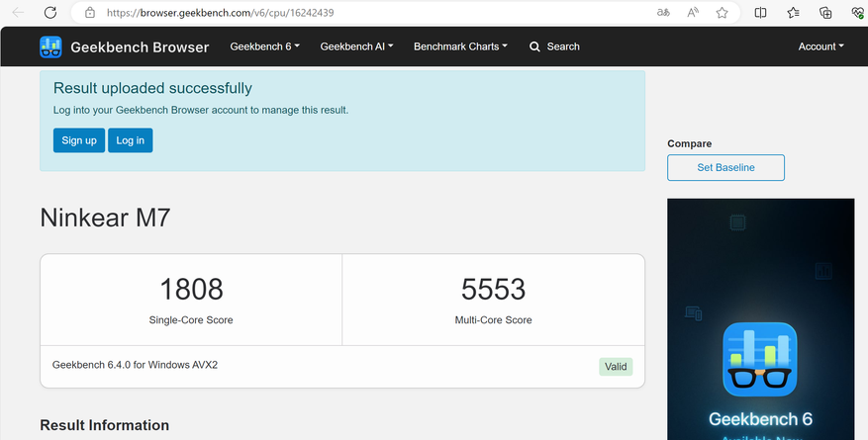Image resolution: width=868 pixels, height=440 pixels.
Task: Click the Sign up button
Action: 79,140
